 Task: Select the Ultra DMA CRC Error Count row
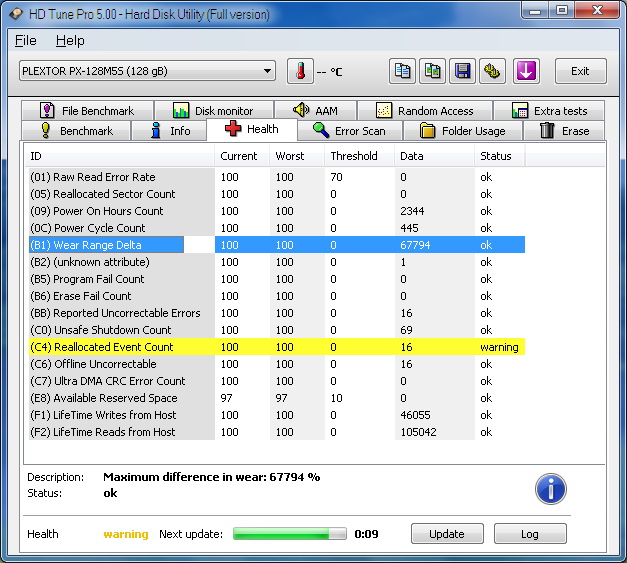277,381
